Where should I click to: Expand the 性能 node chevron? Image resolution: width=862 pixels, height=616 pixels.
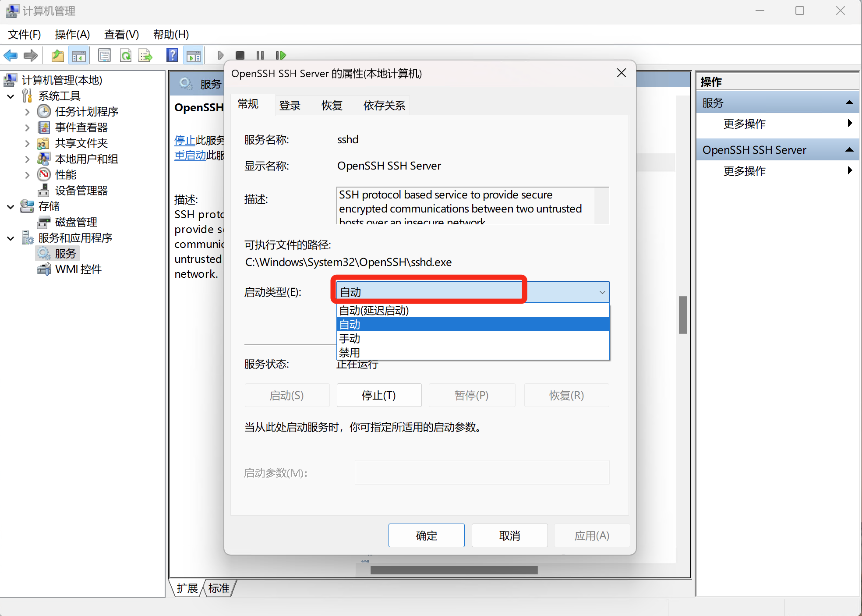click(28, 175)
